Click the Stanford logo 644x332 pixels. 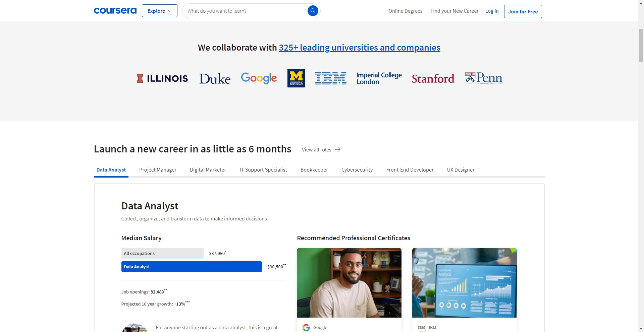(433, 78)
